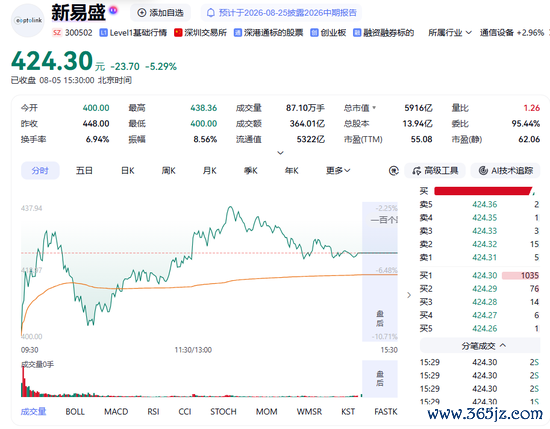Click the circular refresh icon left of 高级工具
Image resolution: width=550 pixels, height=429 pixels.
[x=394, y=171]
